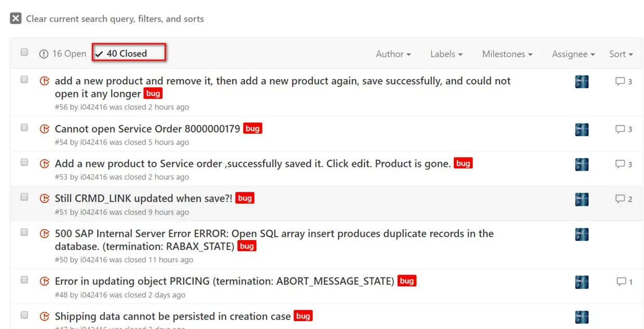
Task: Open 'Error in updating object PRICING' issue
Action: (224, 281)
